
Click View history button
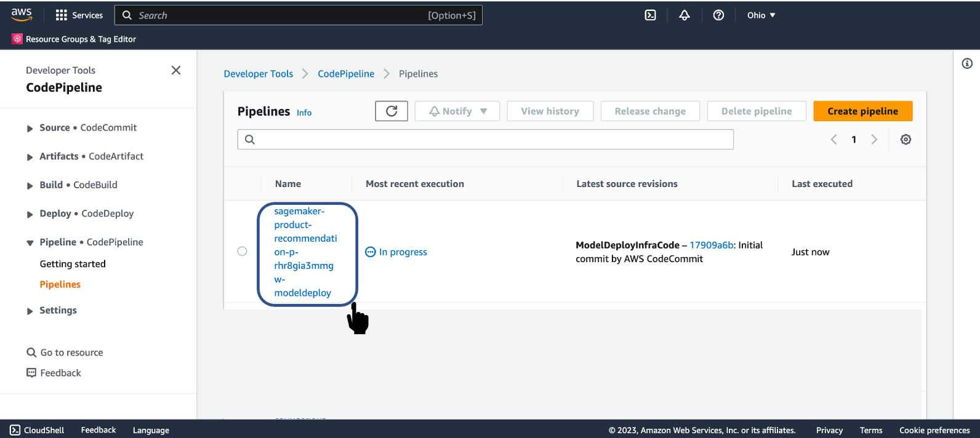tap(550, 111)
